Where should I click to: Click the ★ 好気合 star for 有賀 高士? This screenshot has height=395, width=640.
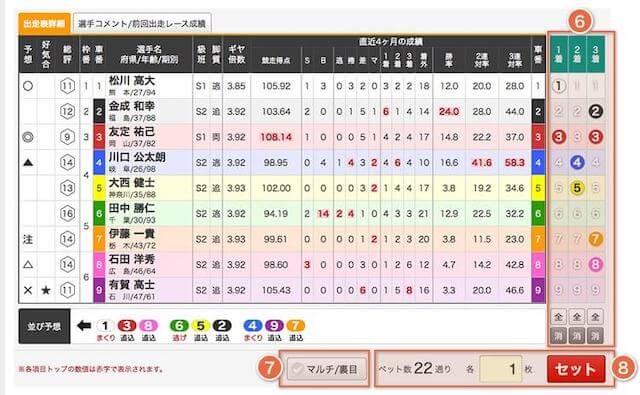pos(46,290)
